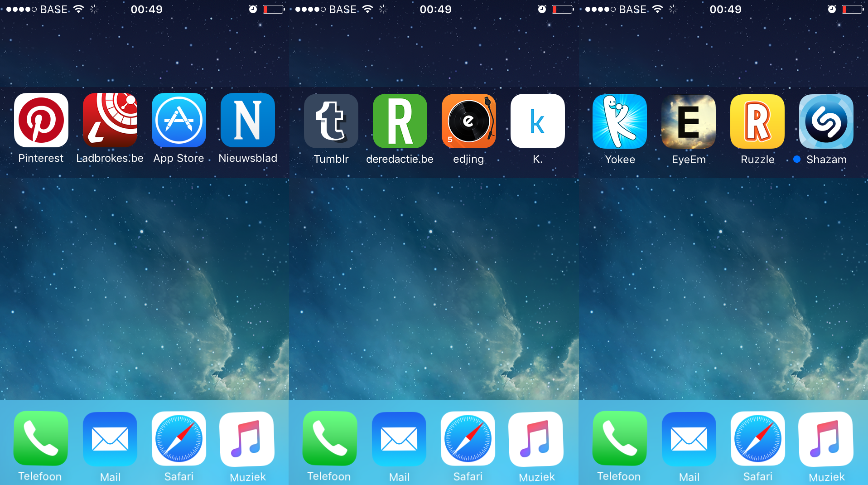
Task: Open Muziek in the dock below Shazam
Action: coord(826,438)
